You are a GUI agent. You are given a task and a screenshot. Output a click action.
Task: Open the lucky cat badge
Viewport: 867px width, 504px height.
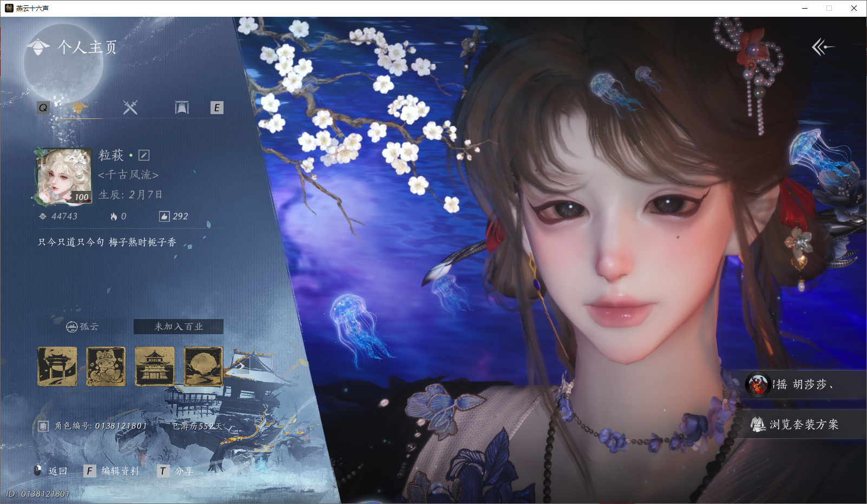106,367
